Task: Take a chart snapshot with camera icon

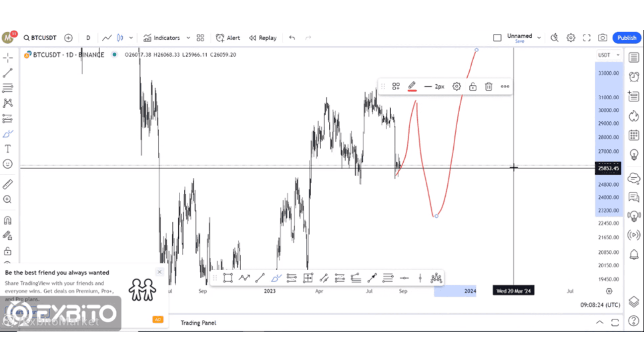Action: [603, 38]
